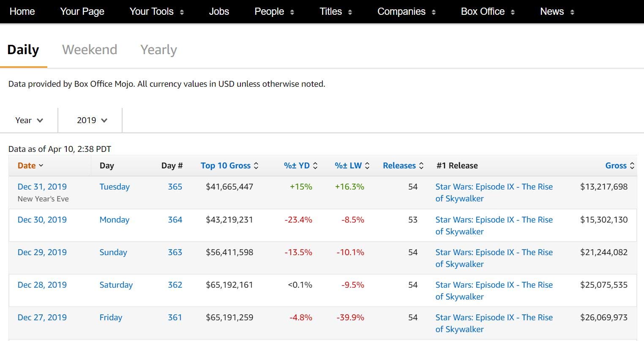The width and height of the screenshot is (644, 341).
Task: Go to Home in navigation bar
Action: (x=22, y=12)
